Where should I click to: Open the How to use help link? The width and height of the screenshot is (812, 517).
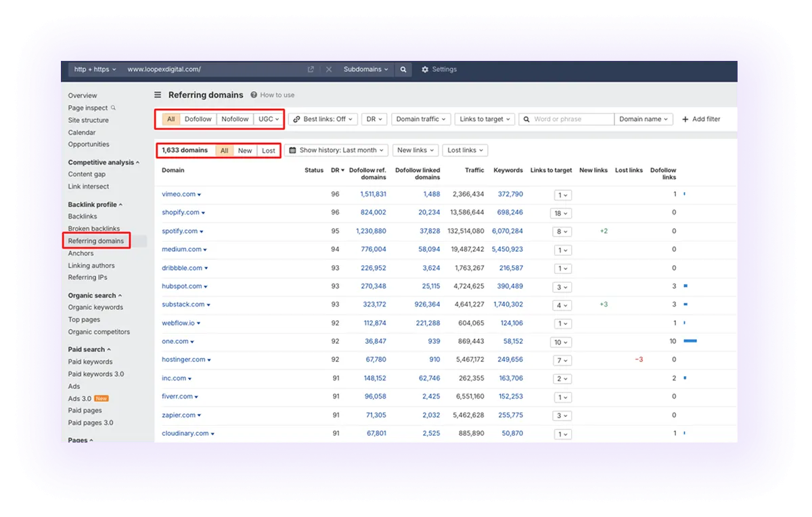tap(273, 95)
